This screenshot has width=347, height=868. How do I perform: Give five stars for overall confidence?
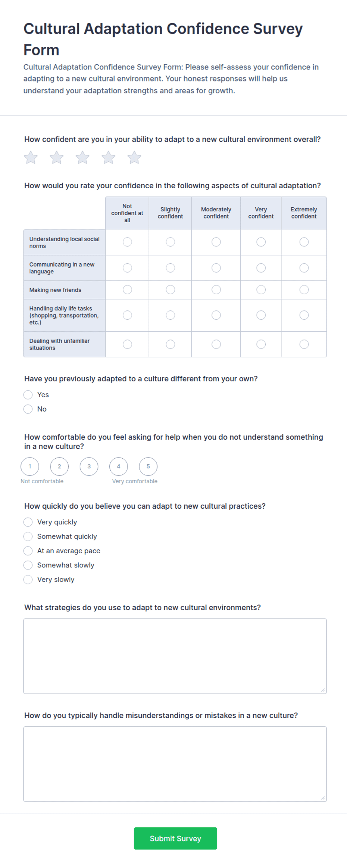coord(134,158)
